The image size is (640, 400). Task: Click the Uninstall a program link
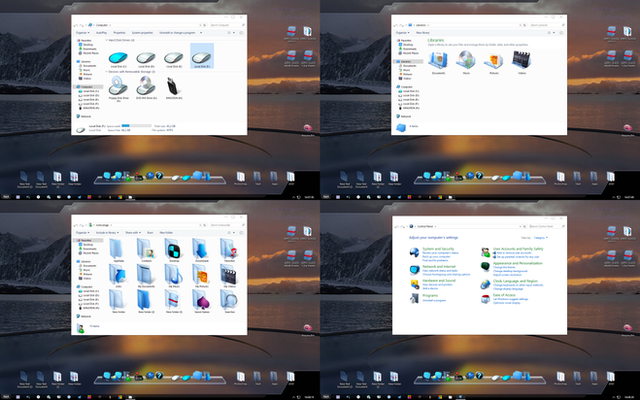click(434, 300)
